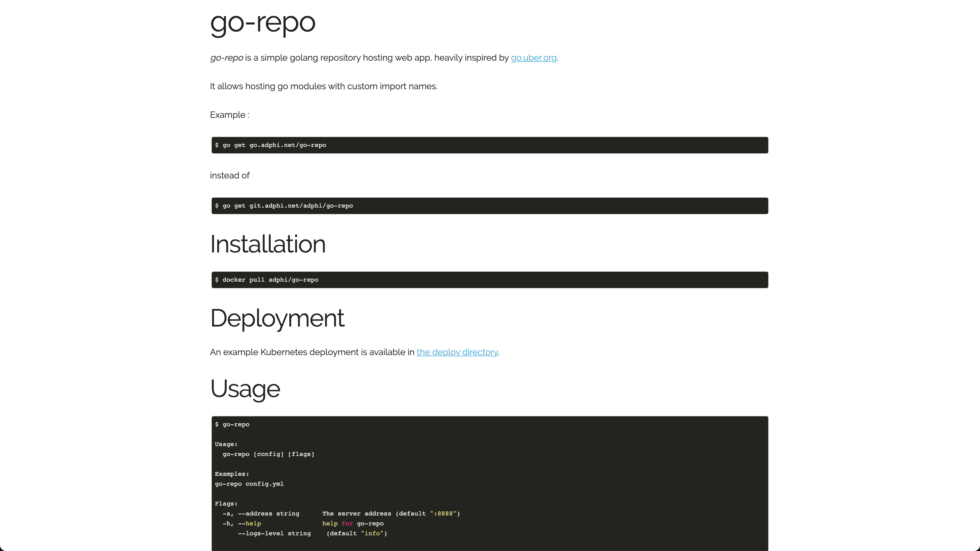The width and height of the screenshot is (980, 551).
Task: Click the custom import names sentence
Action: [x=323, y=86]
